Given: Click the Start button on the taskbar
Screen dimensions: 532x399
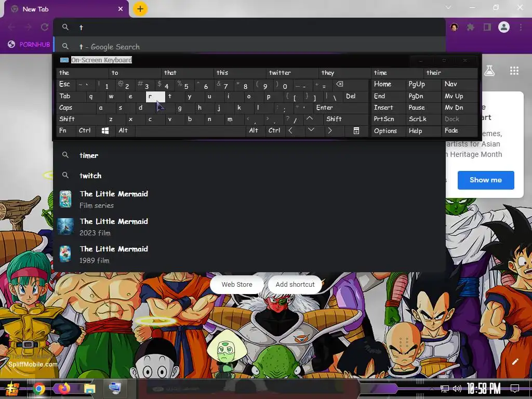Looking at the screenshot, I should [12, 389].
